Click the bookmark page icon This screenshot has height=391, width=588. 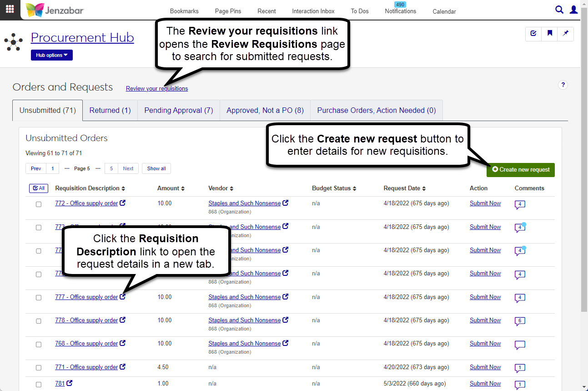click(x=550, y=34)
